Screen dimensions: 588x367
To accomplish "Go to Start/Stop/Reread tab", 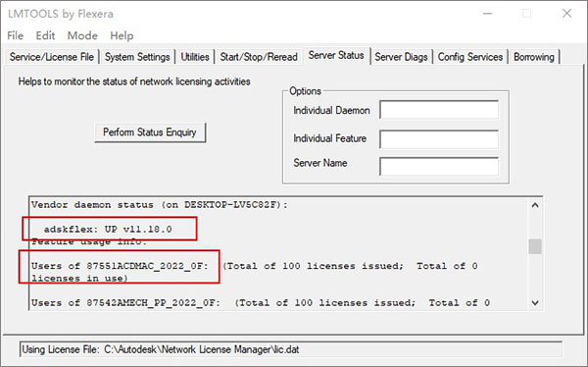I will click(259, 57).
